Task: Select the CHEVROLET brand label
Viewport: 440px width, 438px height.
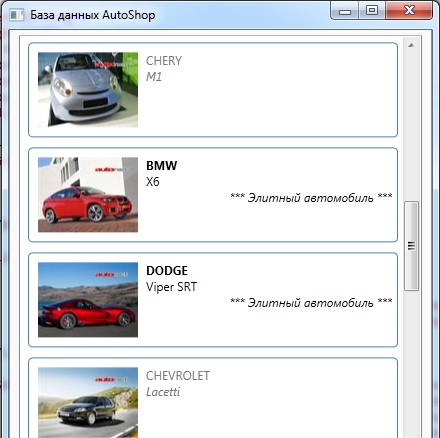Action: point(178,376)
